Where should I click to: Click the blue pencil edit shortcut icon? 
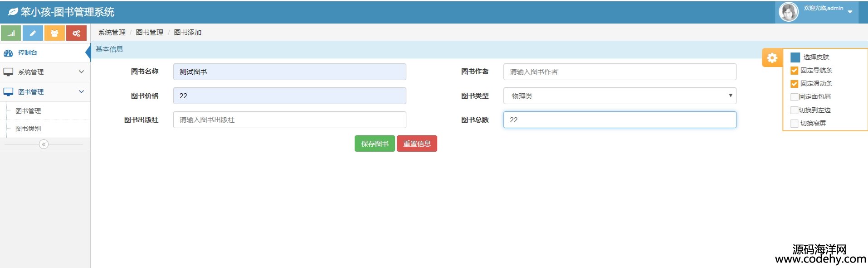(33, 33)
